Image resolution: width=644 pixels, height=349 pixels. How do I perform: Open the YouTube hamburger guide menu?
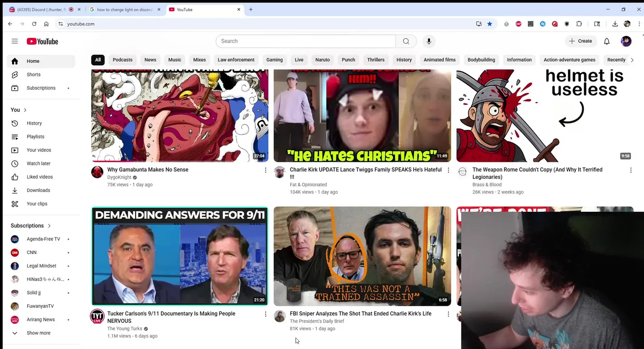point(15,41)
